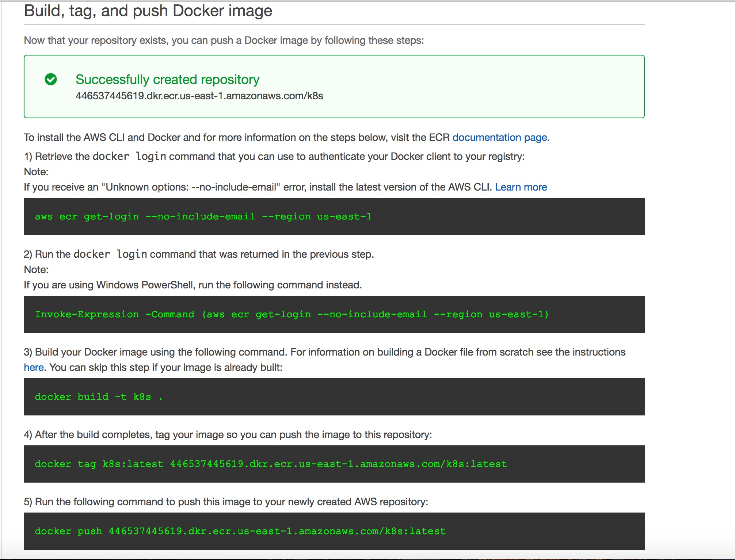The height and width of the screenshot is (560, 735).
Task: Click the Windows PowerShell note text
Action: [x=193, y=285]
